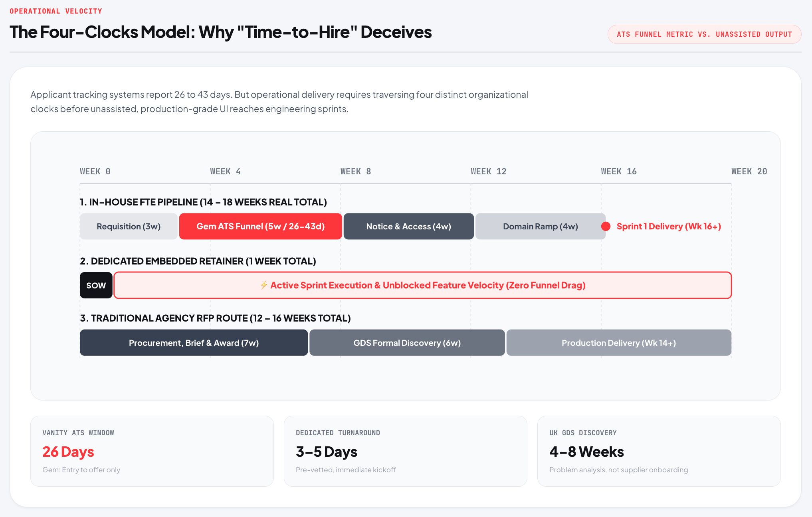812x517 pixels.
Task: Select Production Delivery (Wk 14+) bar
Action: [619, 343]
